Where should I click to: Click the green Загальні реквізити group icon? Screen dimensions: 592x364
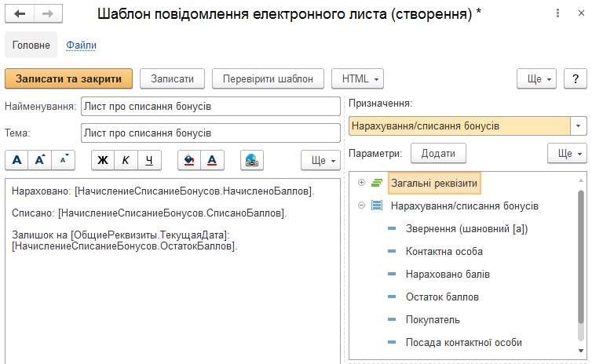(377, 183)
